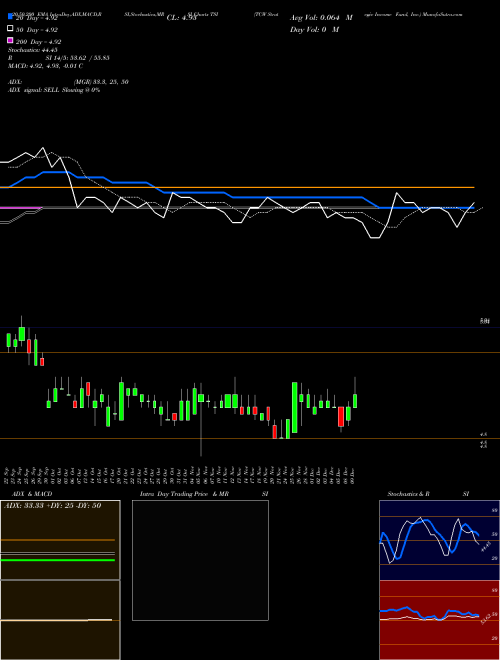Click the red RSI chart panel
Image resolution: width=500 pixels, height=660 pixels.
point(439,620)
